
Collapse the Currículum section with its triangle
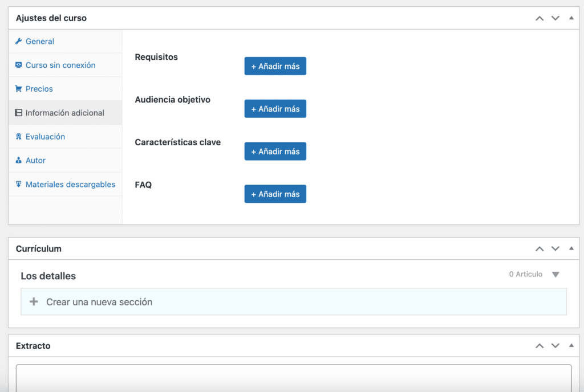click(x=571, y=248)
